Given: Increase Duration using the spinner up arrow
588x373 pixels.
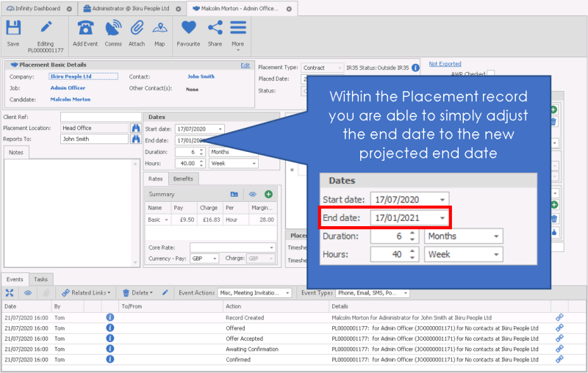Looking at the screenshot, I should tap(202, 150).
